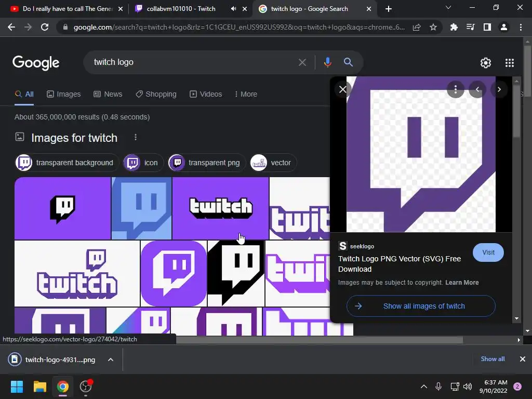Open the black and white glitch logo thumbnail
The image size is (532, 399).
point(236,273)
